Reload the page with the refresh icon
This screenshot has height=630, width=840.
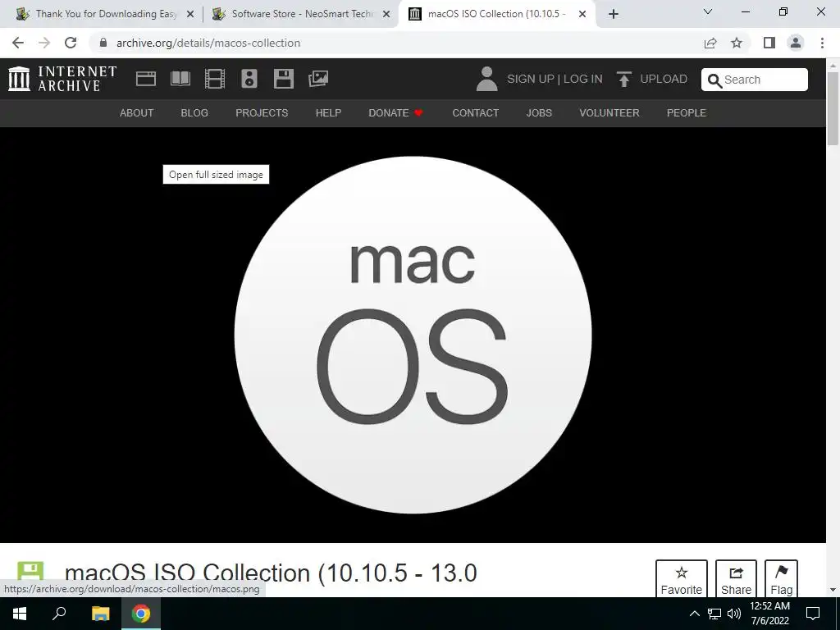[x=71, y=43]
